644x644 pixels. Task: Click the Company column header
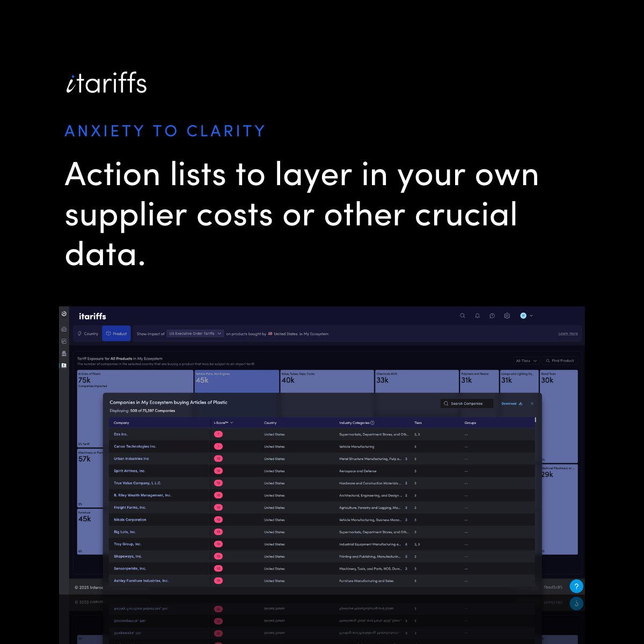pyautogui.click(x=121, y=423)
